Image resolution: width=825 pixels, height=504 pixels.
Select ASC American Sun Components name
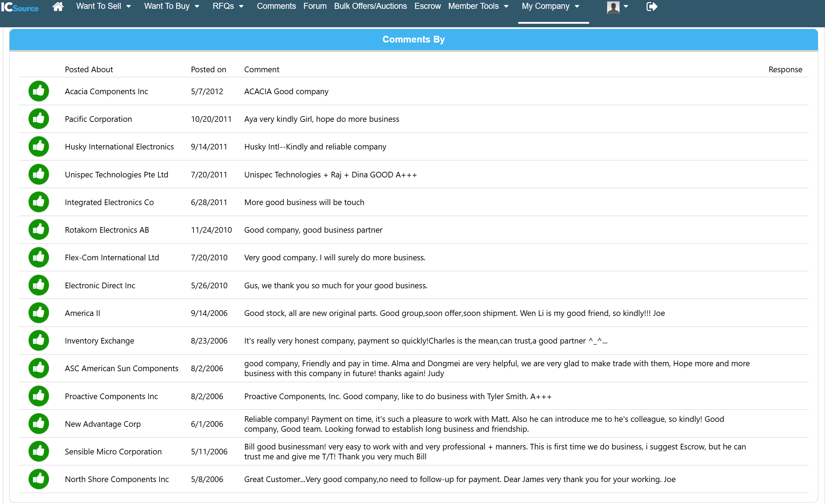[x=122, y=368]
